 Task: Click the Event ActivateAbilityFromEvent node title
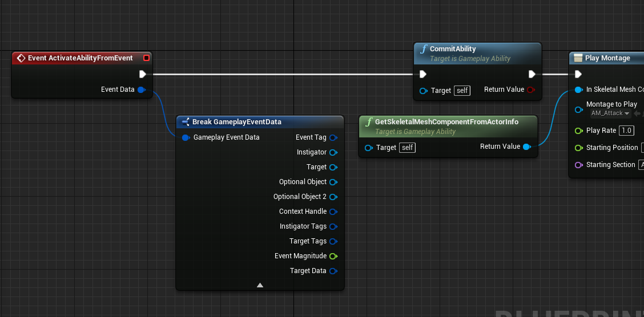pos(80,58)
